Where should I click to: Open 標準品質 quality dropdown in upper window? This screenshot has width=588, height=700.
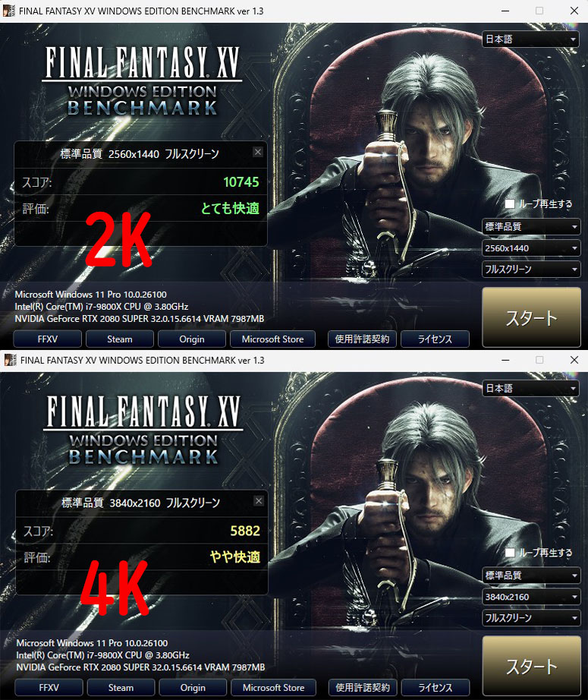click(x=531, y=227)
